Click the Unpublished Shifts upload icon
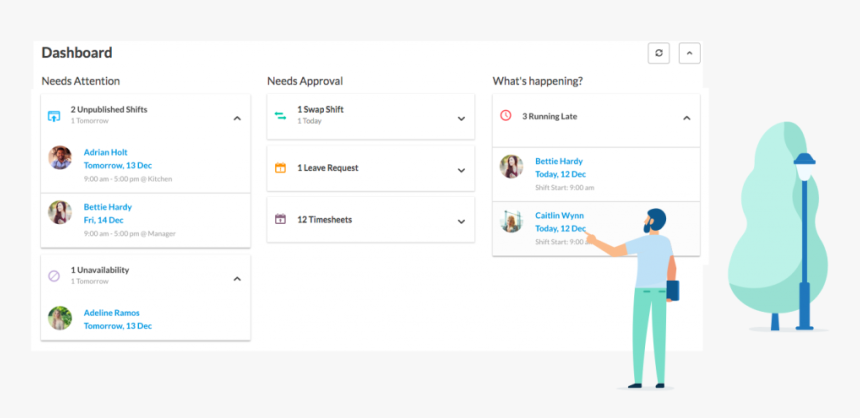This screenshot has width=860, height=418. [54, 116]
